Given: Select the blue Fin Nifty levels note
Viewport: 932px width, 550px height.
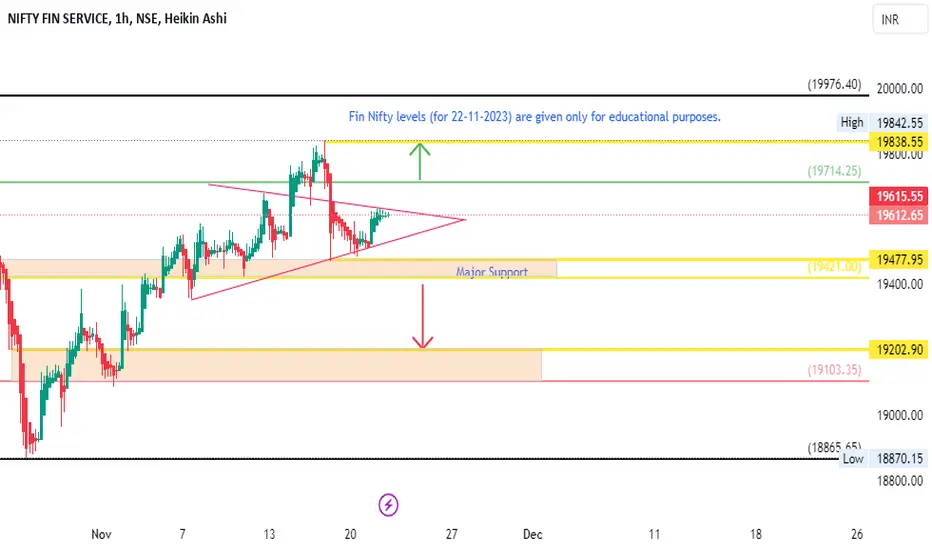Looking at the screenshot, I should point(534,117).
